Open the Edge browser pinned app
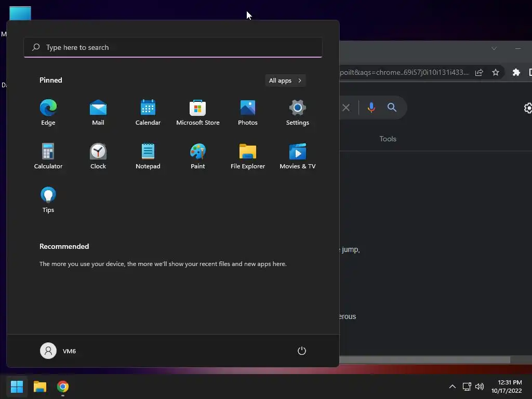 click(48, 112)
